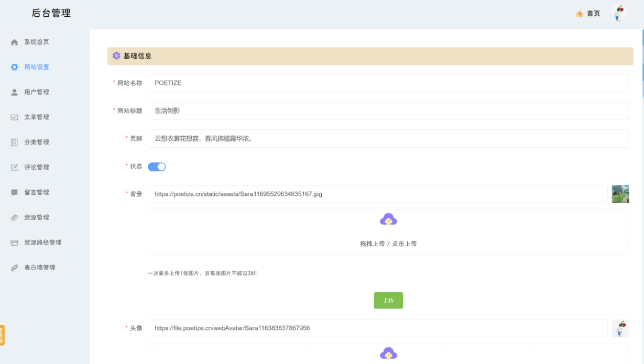Select the gear icon next to 网站设置
This screenshot has height=364, width=644.
tap(14, 67)
